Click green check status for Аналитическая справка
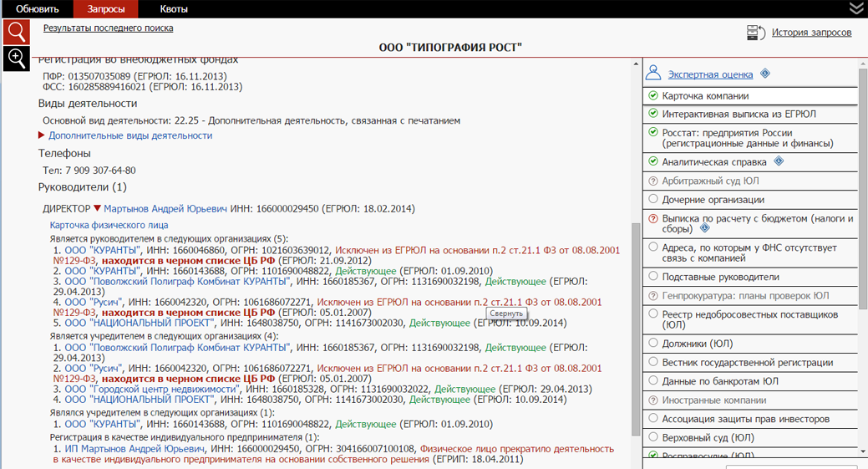The height and width of the screenshot is (469, 868). point(653,161)
